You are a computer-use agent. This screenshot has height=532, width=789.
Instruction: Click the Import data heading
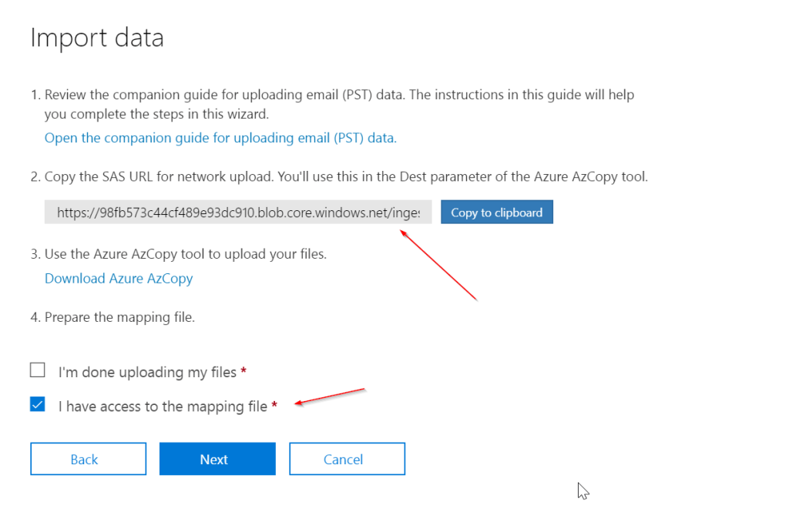point(97,38)
